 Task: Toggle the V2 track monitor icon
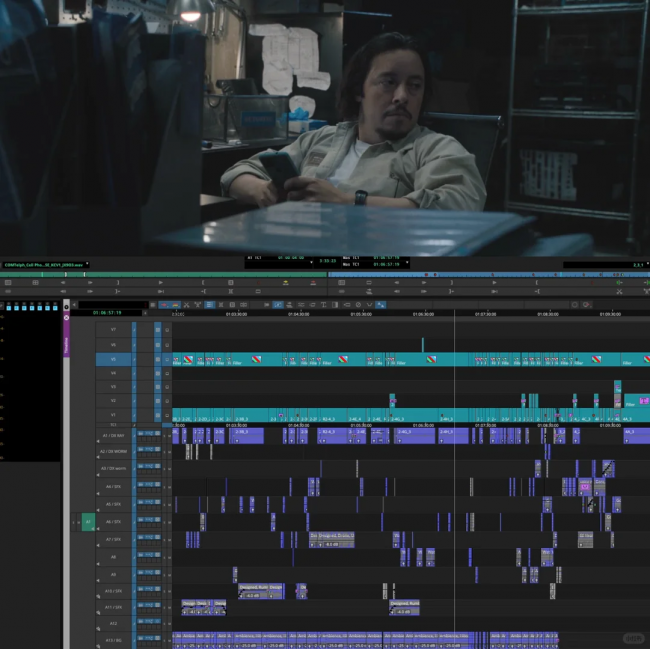pyautogui.click(x=167, y=401)
